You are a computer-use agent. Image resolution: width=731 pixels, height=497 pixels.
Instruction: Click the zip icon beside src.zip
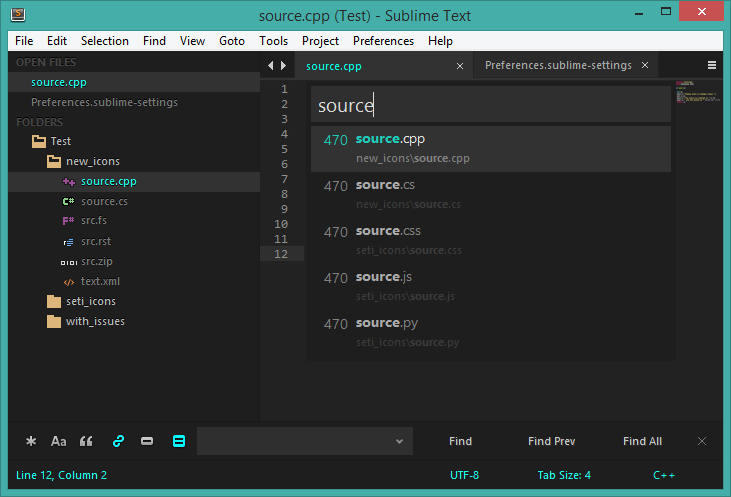point(69,262)
